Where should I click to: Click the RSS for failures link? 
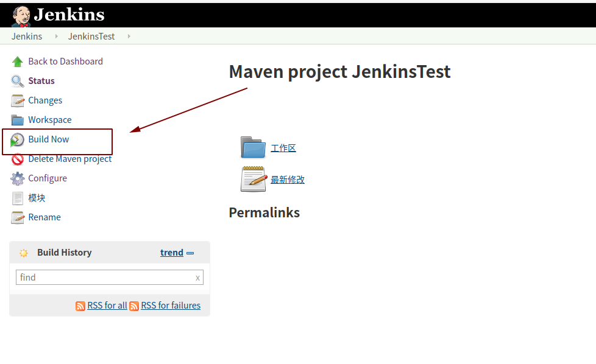171,306
